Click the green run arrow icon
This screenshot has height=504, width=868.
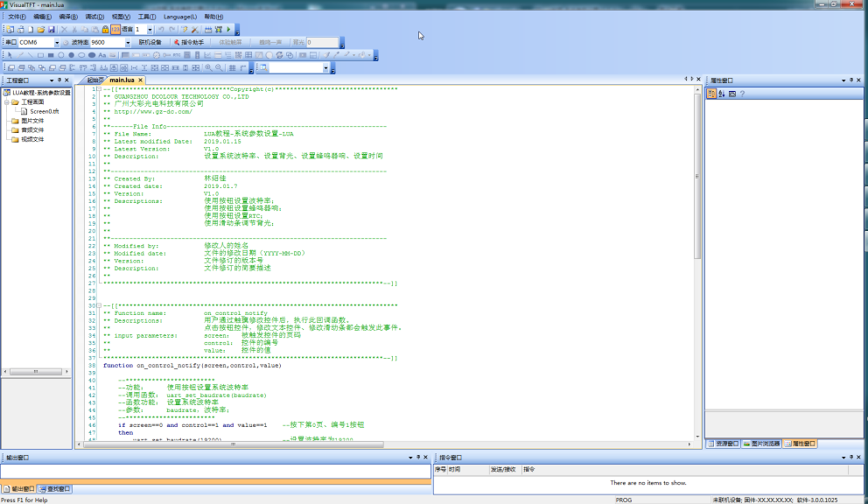pos(228,30)
